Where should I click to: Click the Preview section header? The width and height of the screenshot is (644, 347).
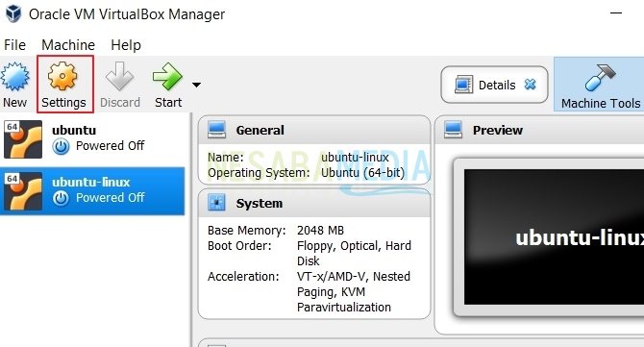point(539,130)
